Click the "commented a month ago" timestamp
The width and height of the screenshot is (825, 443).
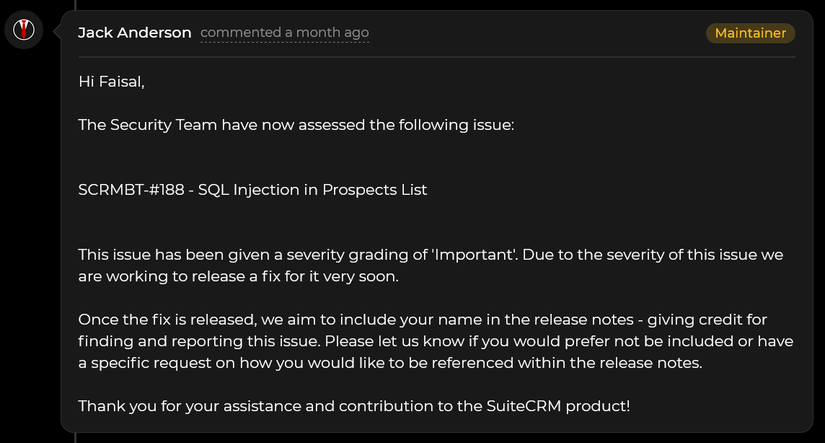(x=285, y=33)
